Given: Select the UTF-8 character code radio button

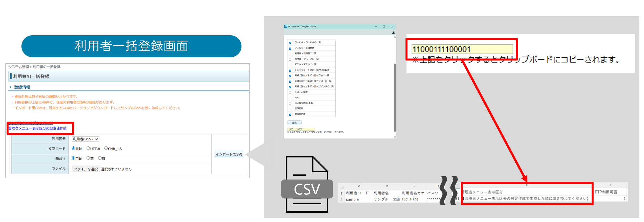Looking at the screenshot, I should [88, 148].
